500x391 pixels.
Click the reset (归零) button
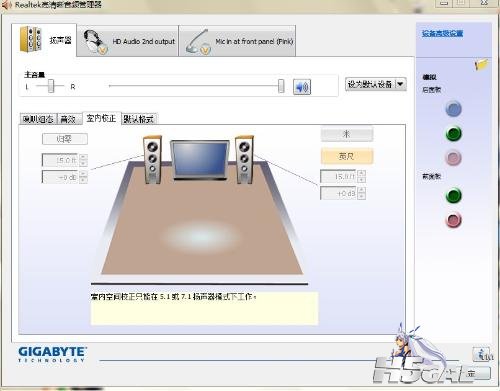tap(65, 139)
